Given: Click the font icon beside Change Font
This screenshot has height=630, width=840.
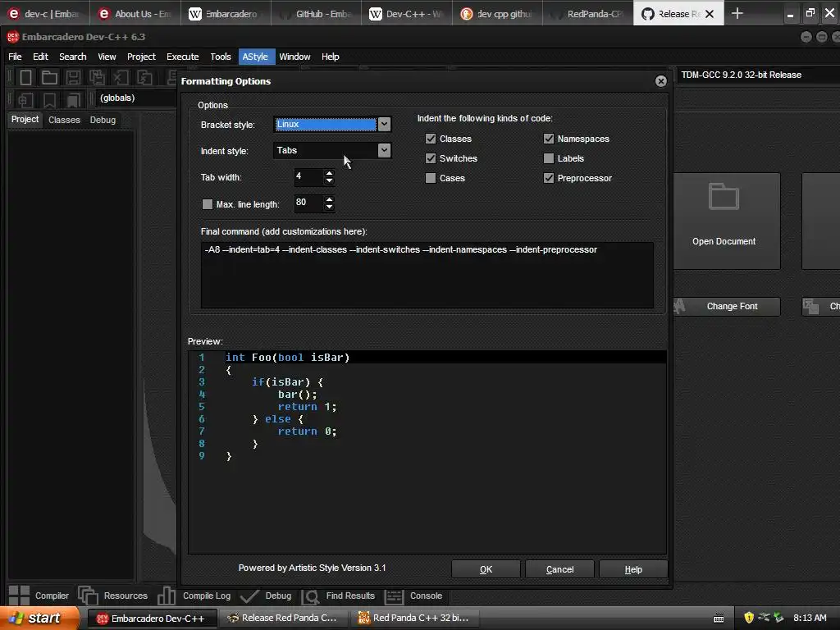Looking at the screenshot, I should pos(680,306).
